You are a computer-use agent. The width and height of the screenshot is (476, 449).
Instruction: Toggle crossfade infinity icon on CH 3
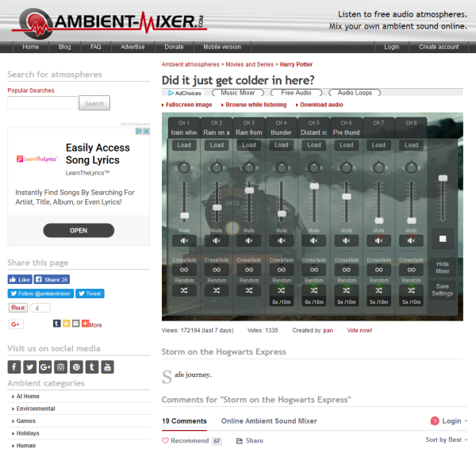click(249, 270)
